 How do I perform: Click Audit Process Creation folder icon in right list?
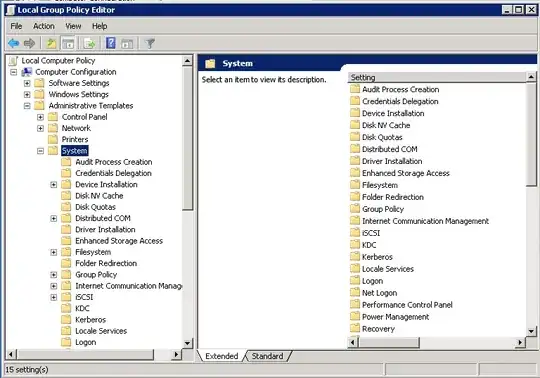click(x=355, y=89)
